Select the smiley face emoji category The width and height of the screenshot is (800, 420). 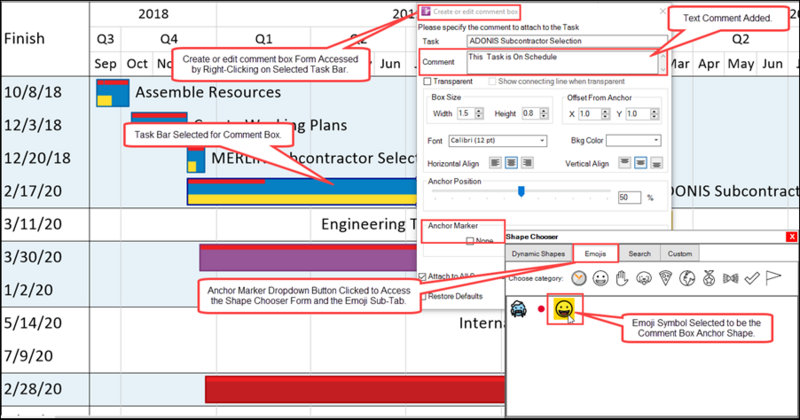click(600, 278)
